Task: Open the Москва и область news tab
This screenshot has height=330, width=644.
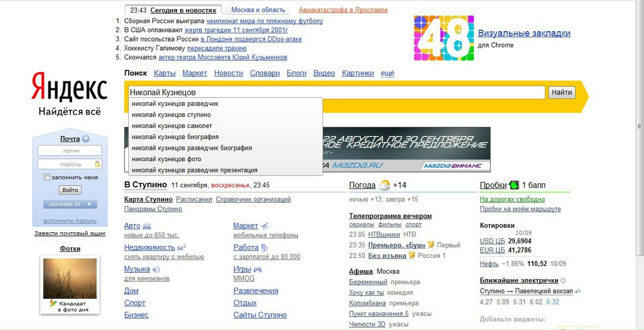Action: 258,10
